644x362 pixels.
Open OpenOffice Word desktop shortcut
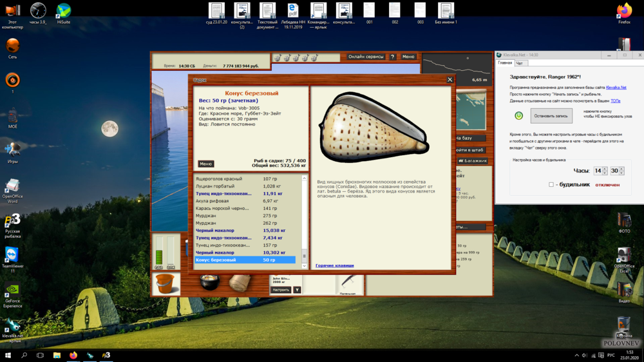coord(12,188)
